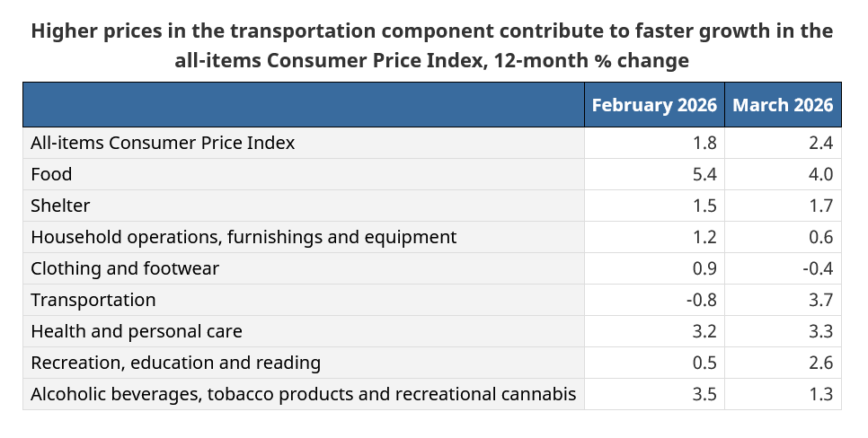Click the Clothing and footwear row label
868x438 pixels.
pyautogui.click(x=125, y=268)
